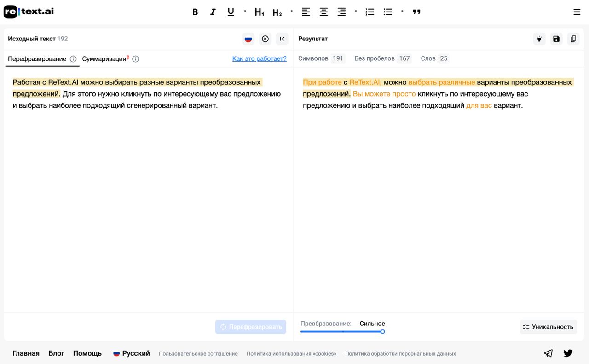Switch to the Суммаризация tab
The width and height of the screenshot is (589, 364).
coord(104,59)
